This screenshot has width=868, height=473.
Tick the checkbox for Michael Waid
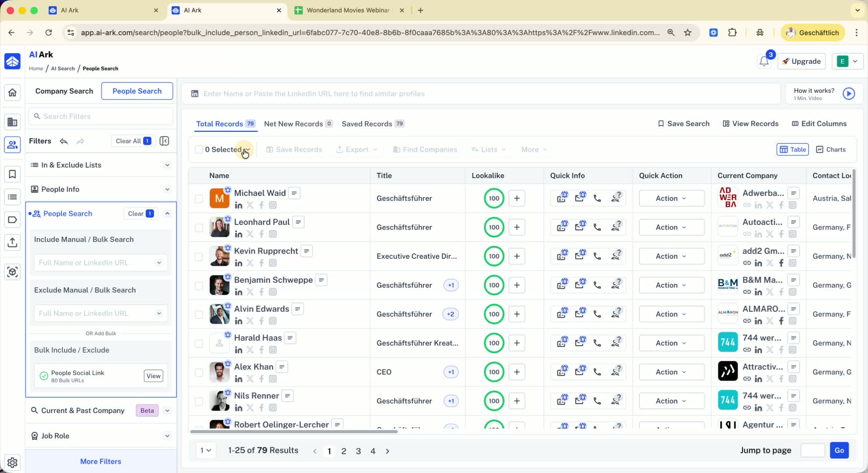click(x=199, y=199)
